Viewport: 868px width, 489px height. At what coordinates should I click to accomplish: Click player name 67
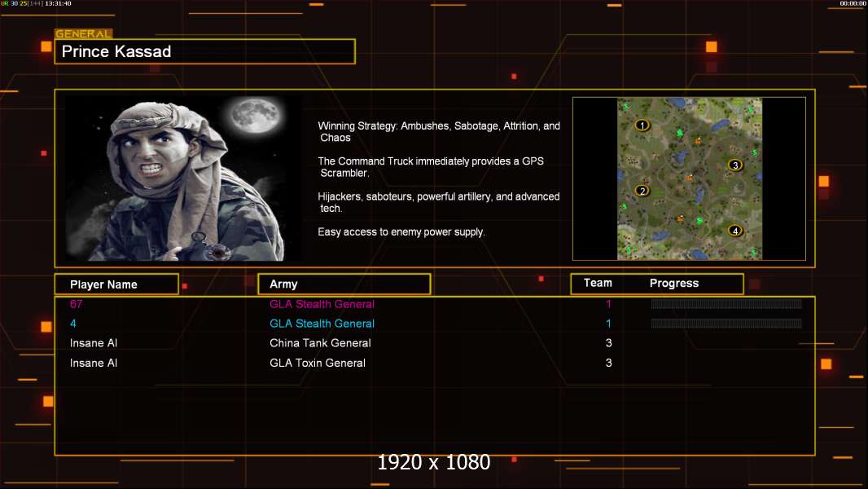(x=76, y=304)
